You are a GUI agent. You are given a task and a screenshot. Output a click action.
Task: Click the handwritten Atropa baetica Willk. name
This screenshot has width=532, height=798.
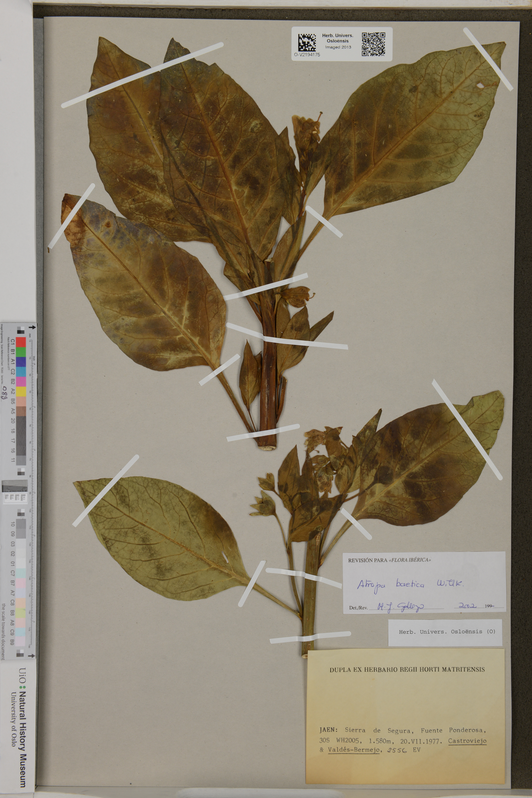click(x=410, y=584)
